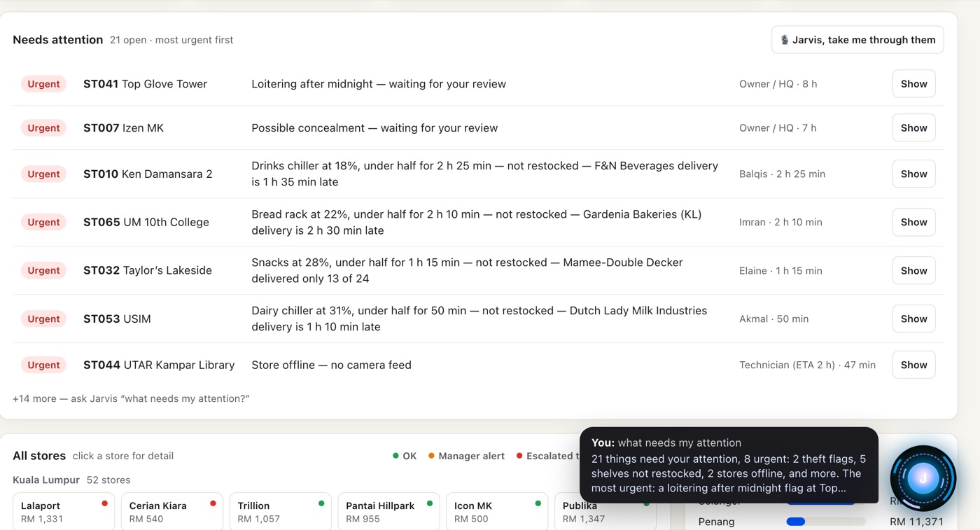Open the Jarvis assistant orb
Image resolution: width=980 pixels, height=530 pixels.
(923, 478)
